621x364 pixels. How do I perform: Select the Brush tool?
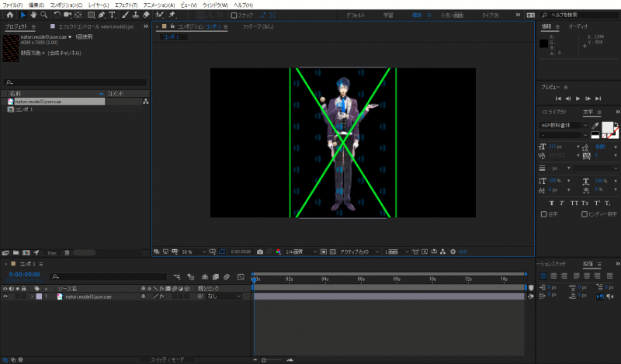click(x=125, y=15)
